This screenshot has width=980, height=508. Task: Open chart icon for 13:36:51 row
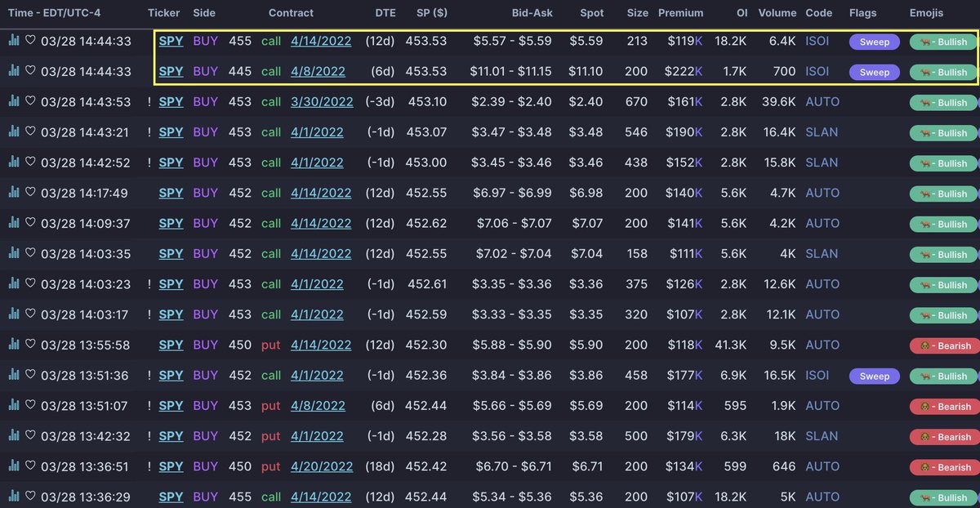point(14,466)
